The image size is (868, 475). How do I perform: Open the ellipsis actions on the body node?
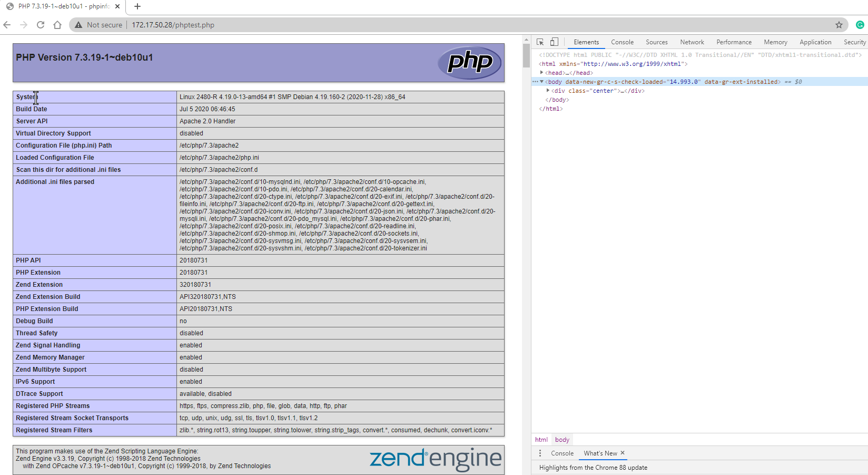coord(535,82)
